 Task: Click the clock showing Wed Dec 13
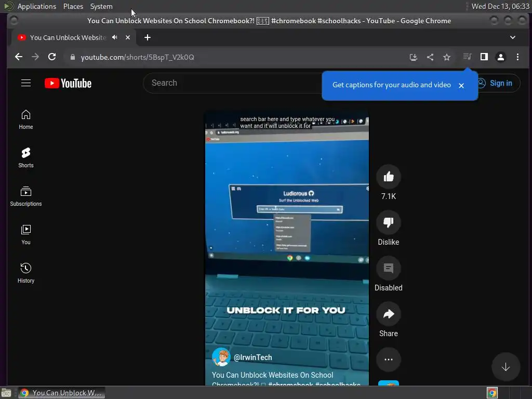point(500,6)
